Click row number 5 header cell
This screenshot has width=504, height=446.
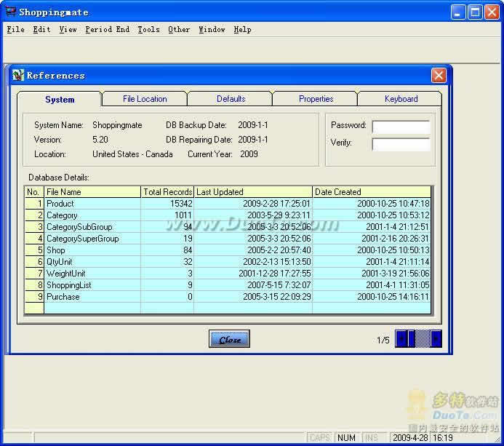pyautogui.click(x=34, y=250)
